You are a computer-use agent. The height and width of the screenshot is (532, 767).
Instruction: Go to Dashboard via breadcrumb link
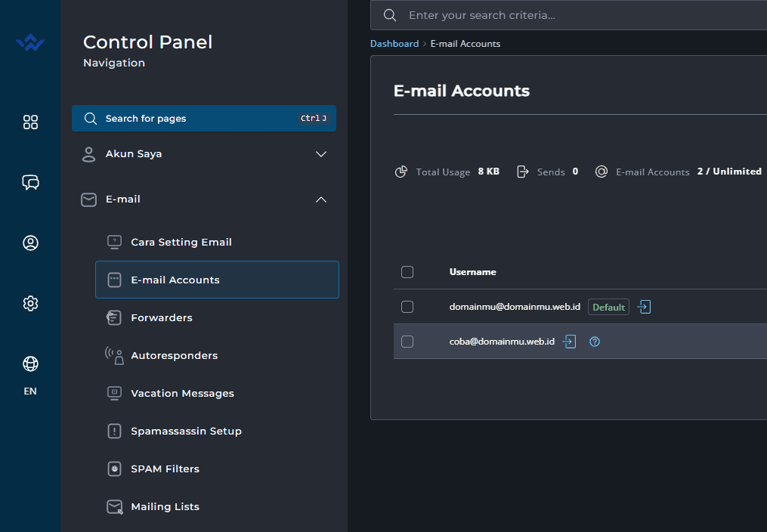(394, 44)
